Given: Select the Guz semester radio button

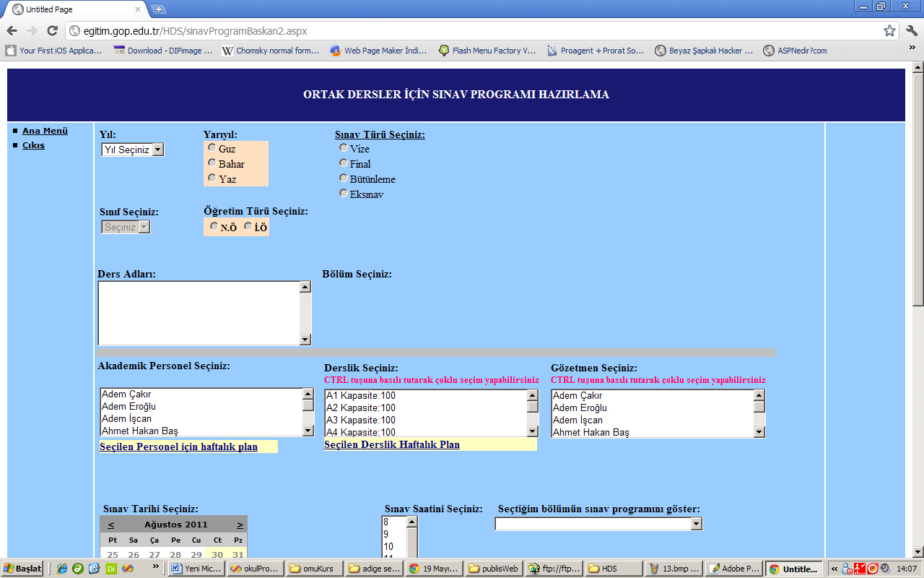Looking at the screenshot, I should [x=212, y=147].
